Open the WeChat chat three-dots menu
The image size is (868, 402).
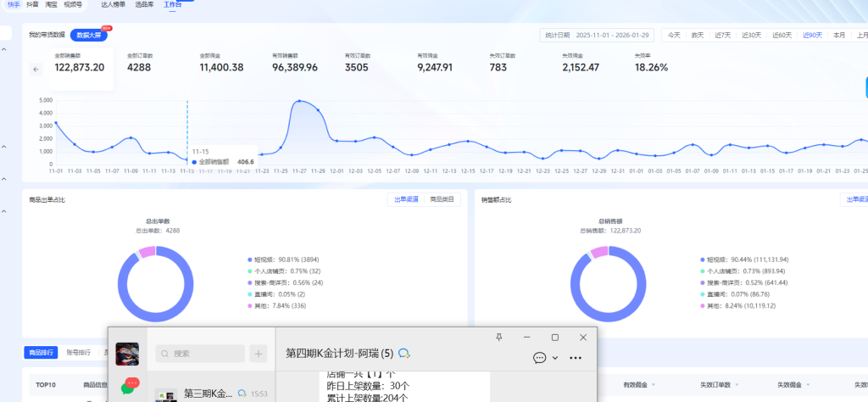[576, 358]
